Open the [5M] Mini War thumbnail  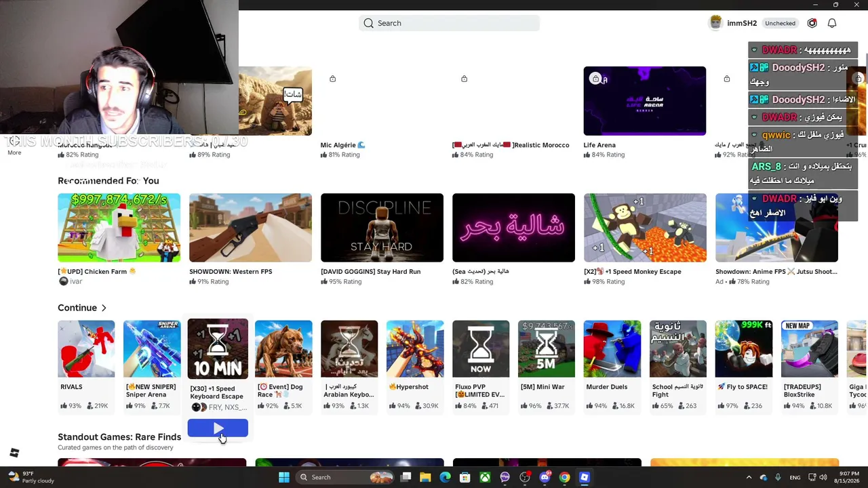point(547,349)
